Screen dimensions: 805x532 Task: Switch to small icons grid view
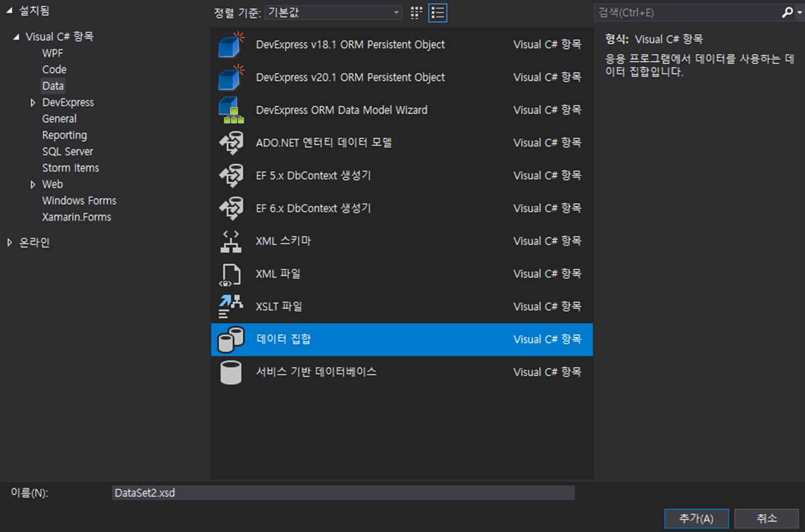tap(416, 13)
